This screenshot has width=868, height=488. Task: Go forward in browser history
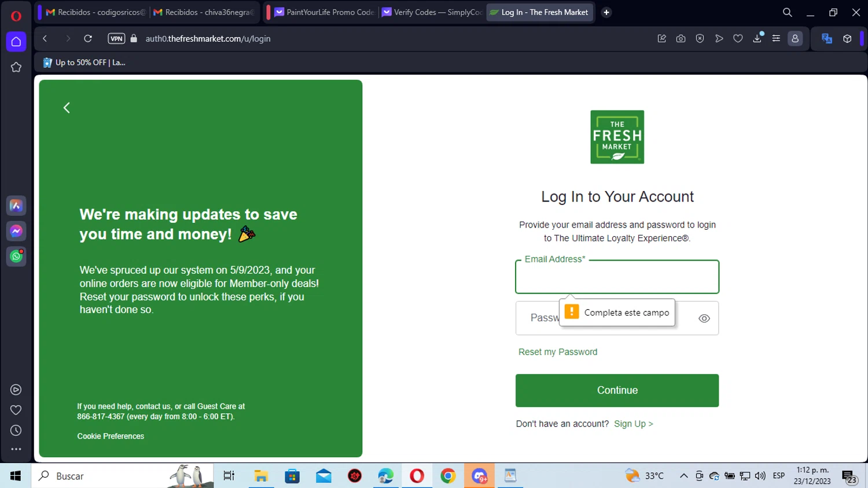click(68, 39)
